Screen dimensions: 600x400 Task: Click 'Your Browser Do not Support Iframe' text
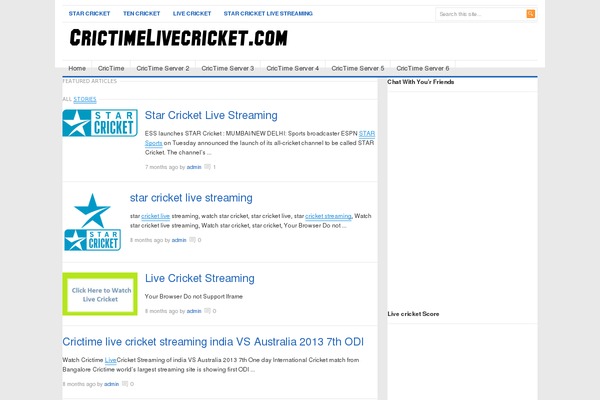[194, 296]
